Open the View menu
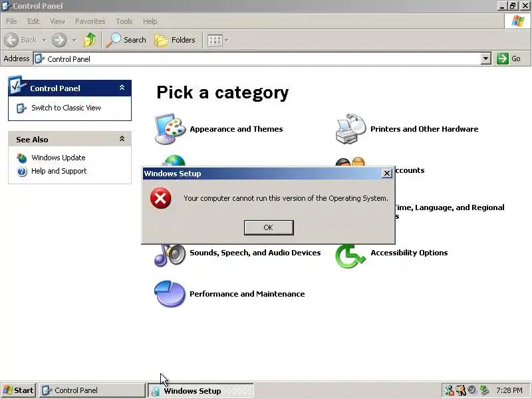 [x=57, y=21]
